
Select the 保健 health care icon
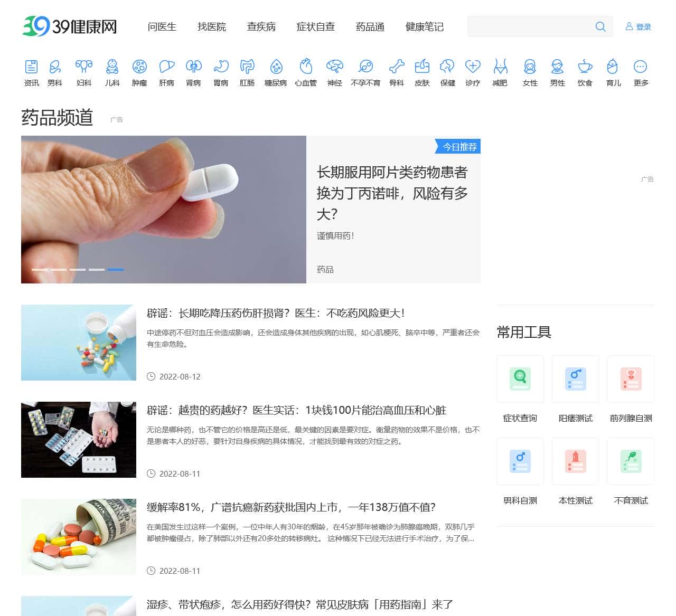tap(447, 67)
